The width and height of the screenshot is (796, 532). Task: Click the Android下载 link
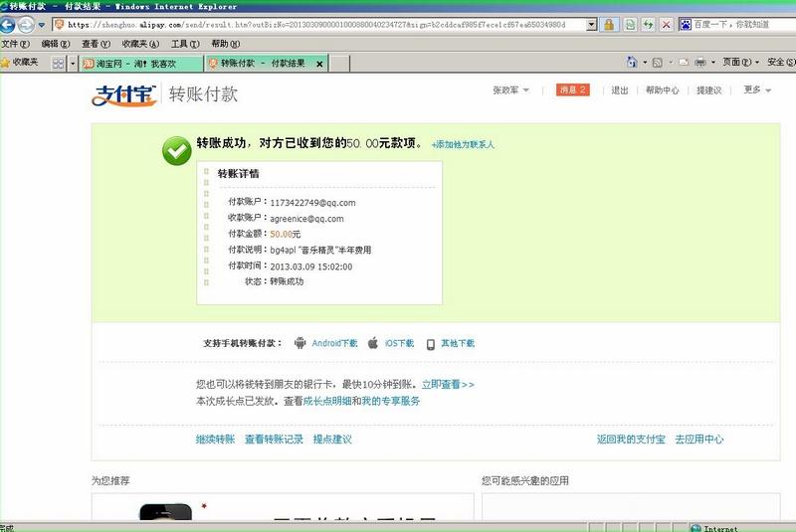click(x=334, y=343)
